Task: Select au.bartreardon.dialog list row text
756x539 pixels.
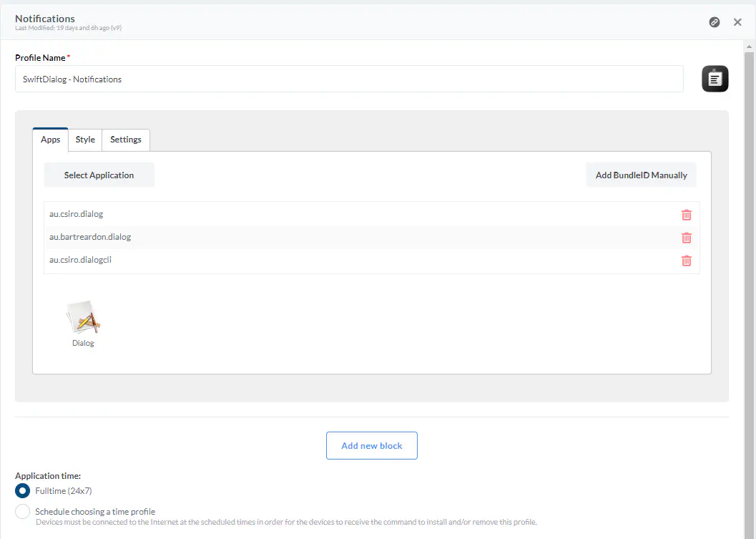Action: coord(90,237)
